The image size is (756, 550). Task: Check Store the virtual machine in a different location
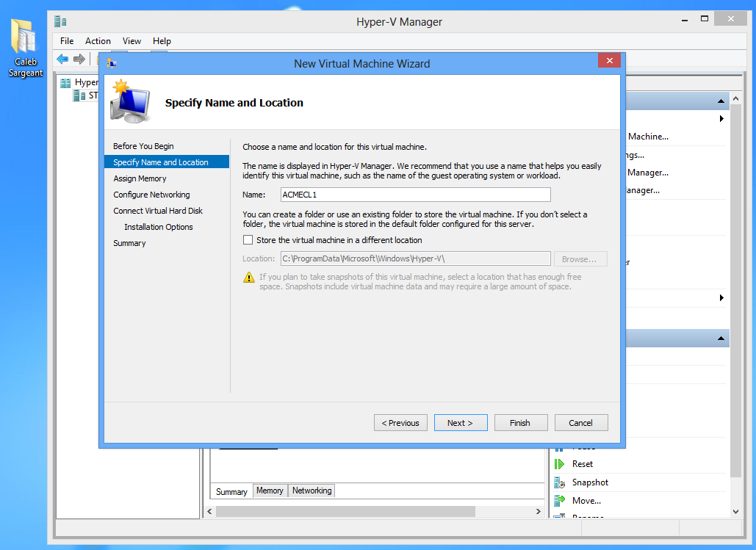[248, 239]
